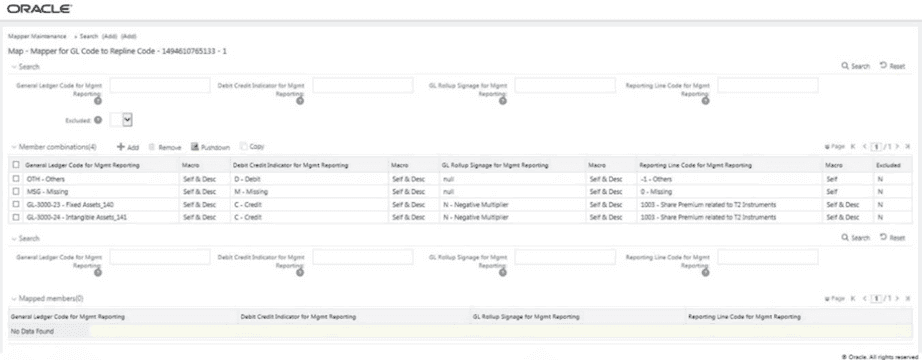Collapse the Mapped members(0) section

click(14, 299)
